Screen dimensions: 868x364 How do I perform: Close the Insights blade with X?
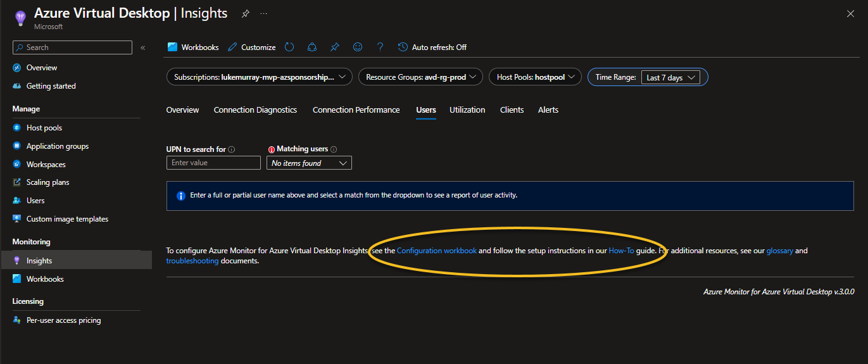850,13
